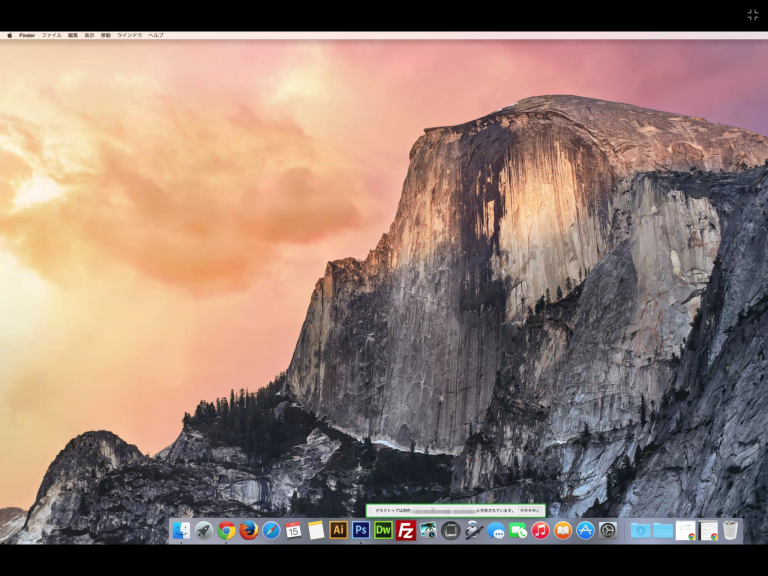Open Finder from the Dock
The height and width of the screenshot is (576, 768).
181,530
